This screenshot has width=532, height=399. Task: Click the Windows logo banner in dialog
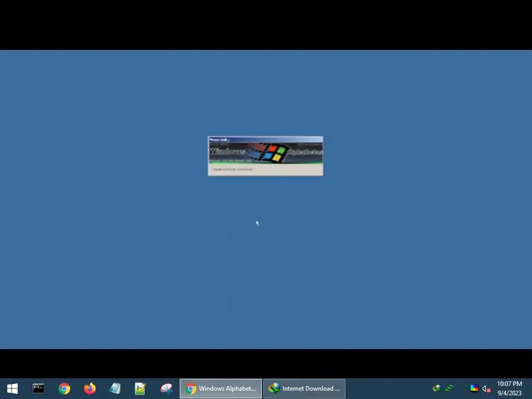265,153
